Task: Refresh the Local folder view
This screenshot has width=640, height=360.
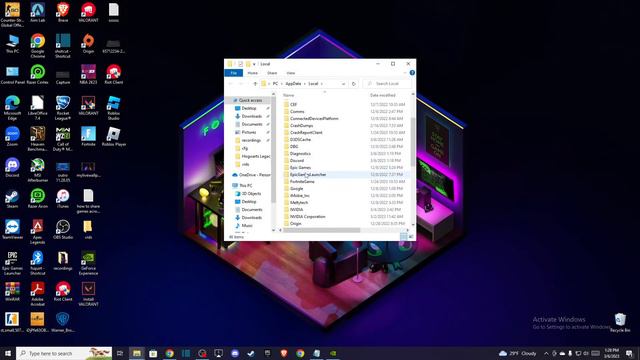Action: (353, 84)
